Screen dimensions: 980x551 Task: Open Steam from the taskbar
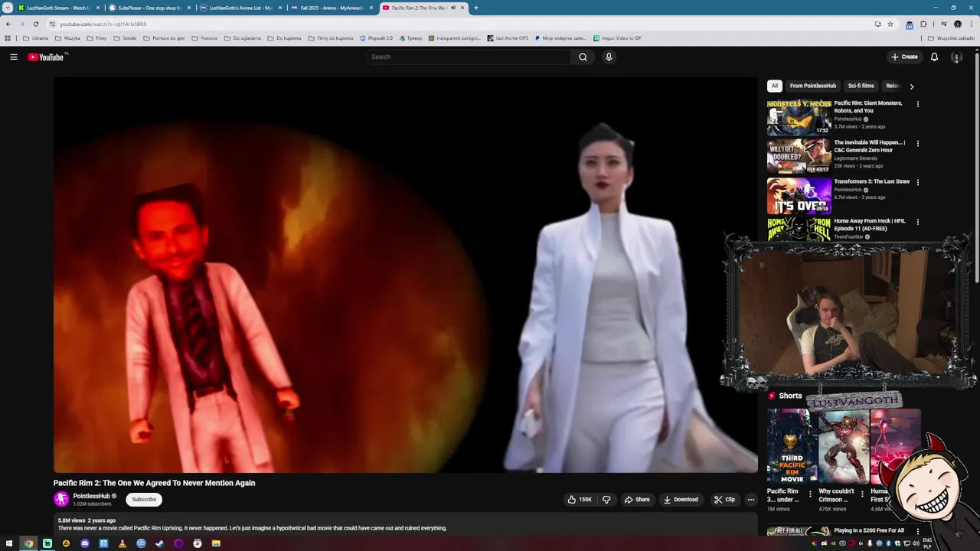[159, 543]
